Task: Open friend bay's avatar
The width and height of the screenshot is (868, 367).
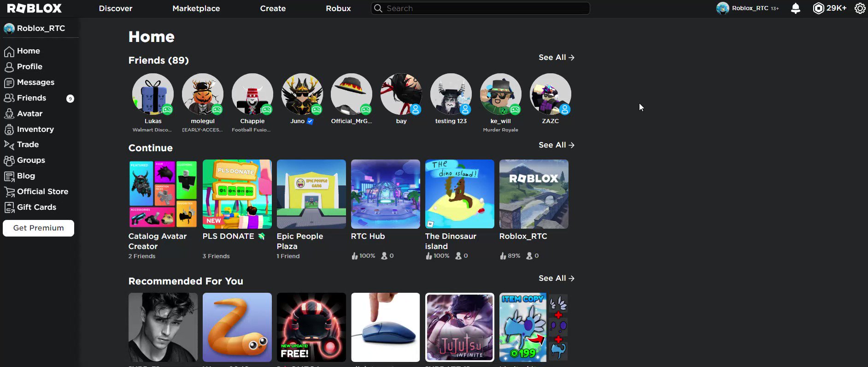Action: pyautogui.click(x=401, y=94)
